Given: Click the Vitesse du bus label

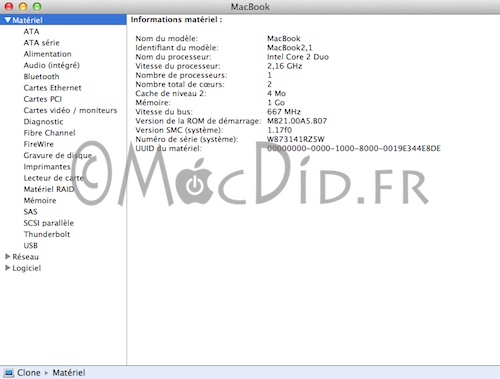Looking at the screenshot, I should 164,112.
